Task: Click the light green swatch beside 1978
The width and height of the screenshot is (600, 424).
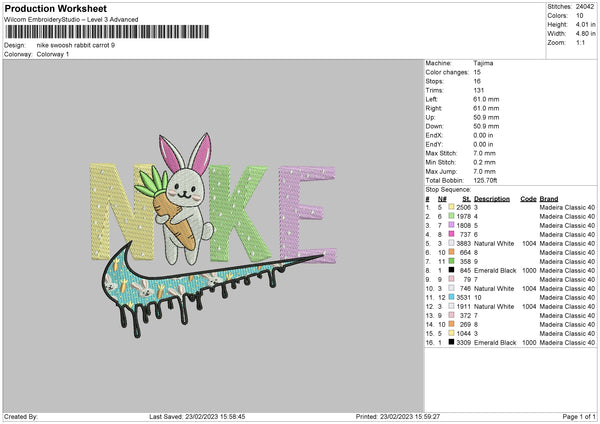Action: tap(451, 216)
